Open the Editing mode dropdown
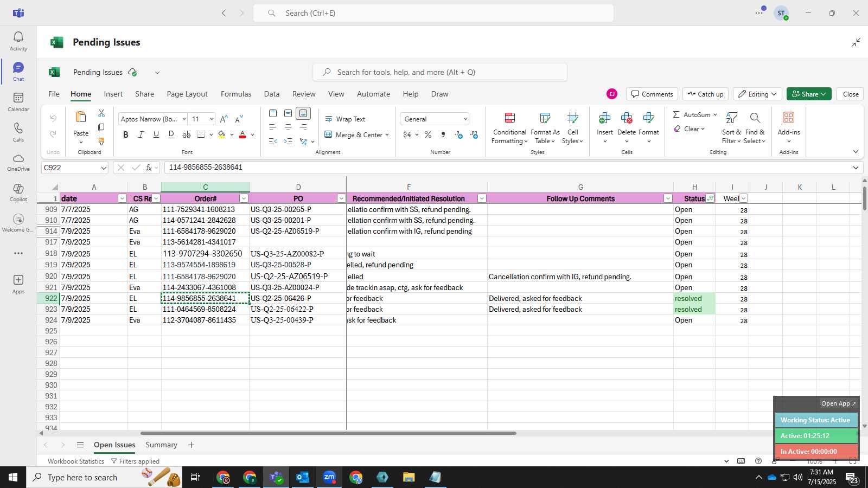 pos(757,94)
